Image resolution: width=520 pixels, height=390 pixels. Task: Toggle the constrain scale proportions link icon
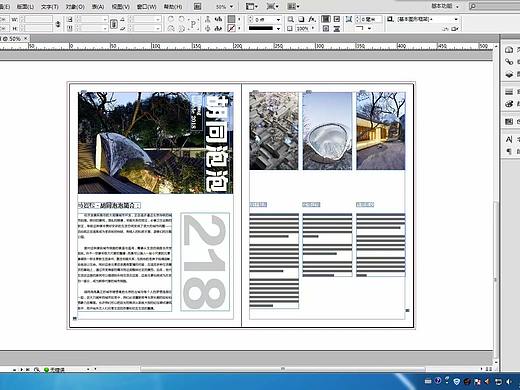114,24
